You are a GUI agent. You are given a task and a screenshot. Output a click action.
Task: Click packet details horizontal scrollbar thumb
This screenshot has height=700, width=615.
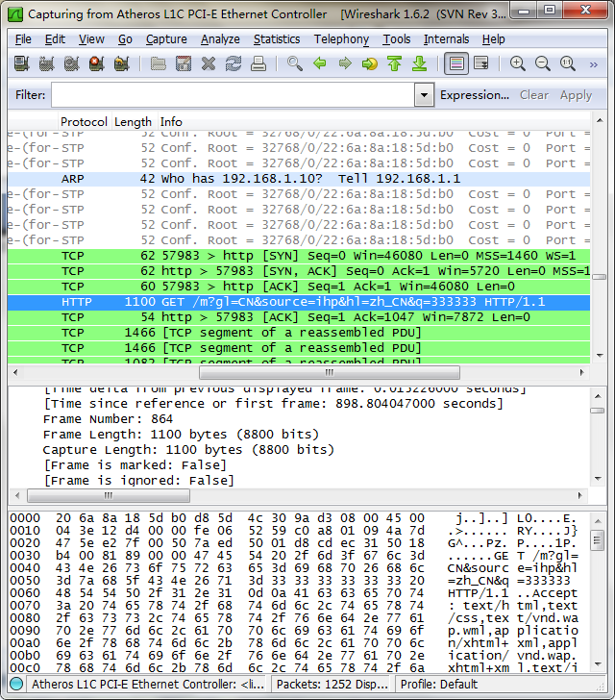[109, 495]
